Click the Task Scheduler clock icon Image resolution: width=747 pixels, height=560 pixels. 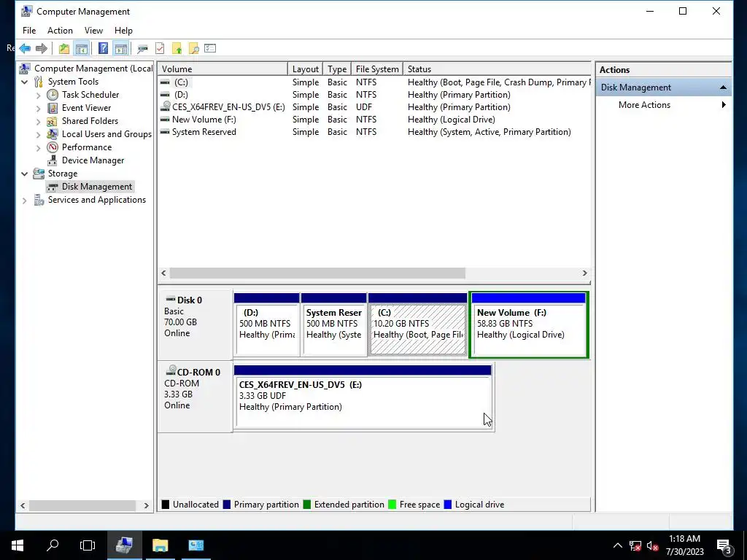pos(53,95)
